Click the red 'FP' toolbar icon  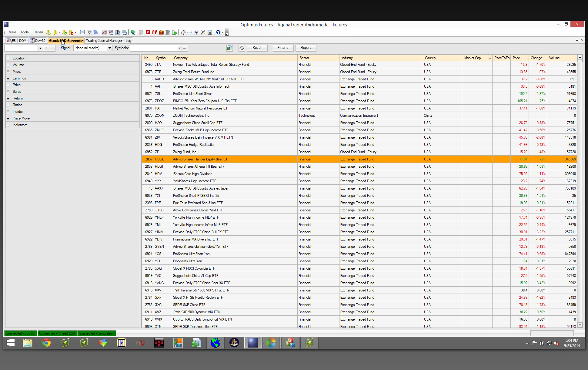tap(155, 32)
